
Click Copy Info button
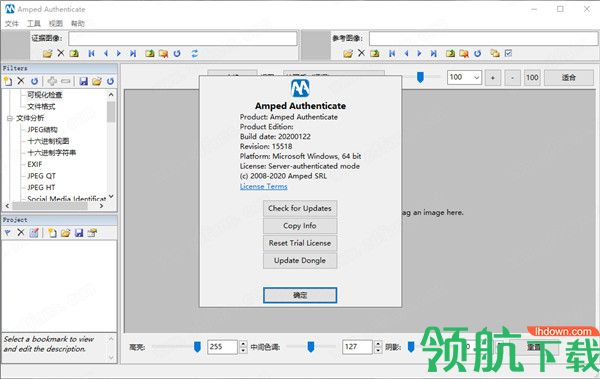[300, 226]
